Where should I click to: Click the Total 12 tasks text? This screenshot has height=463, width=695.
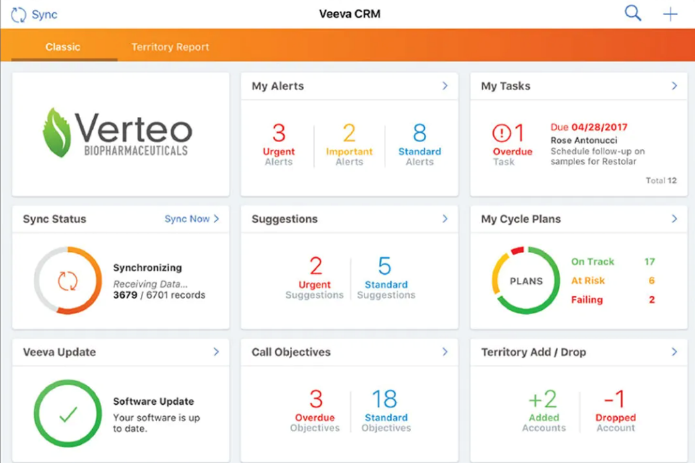[x=661, y=180]
